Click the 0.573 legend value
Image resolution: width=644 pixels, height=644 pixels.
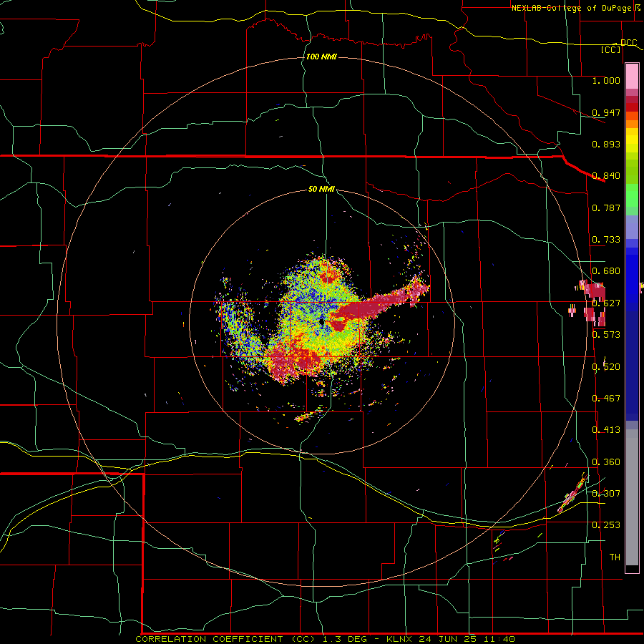click(606, 334)
